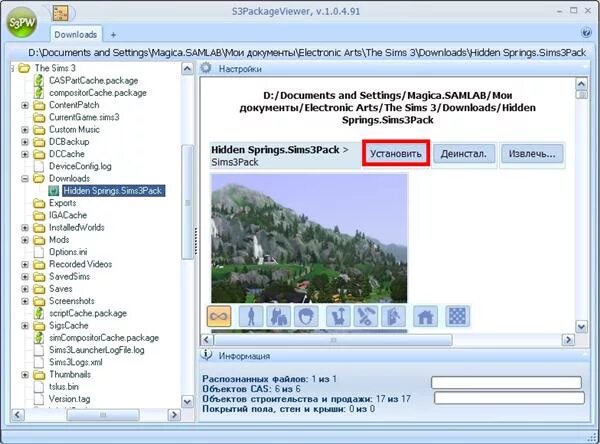
Task: Select Sims3LauncherLogFile.log in tree
Action: pyautogui.click(x=96, y=350)
